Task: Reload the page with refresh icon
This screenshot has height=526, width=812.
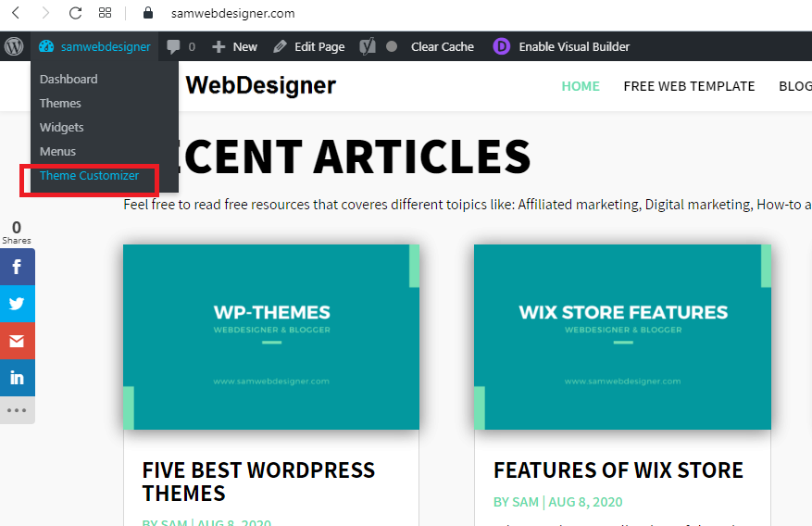Action: pos(76,13)
